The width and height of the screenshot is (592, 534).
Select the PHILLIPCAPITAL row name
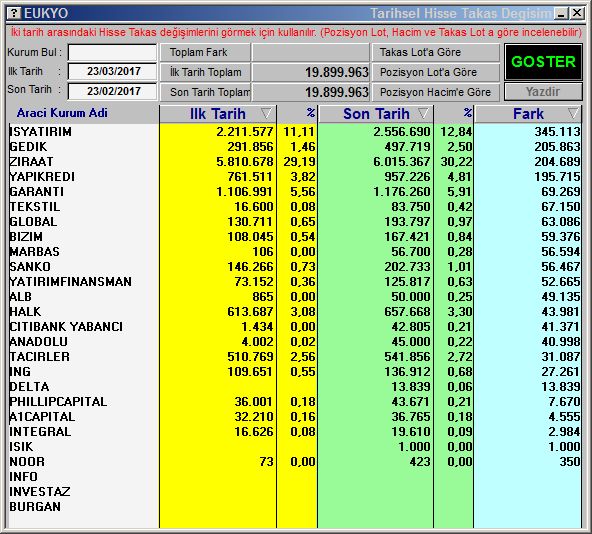pyautogui.click(x=58, y=402)
